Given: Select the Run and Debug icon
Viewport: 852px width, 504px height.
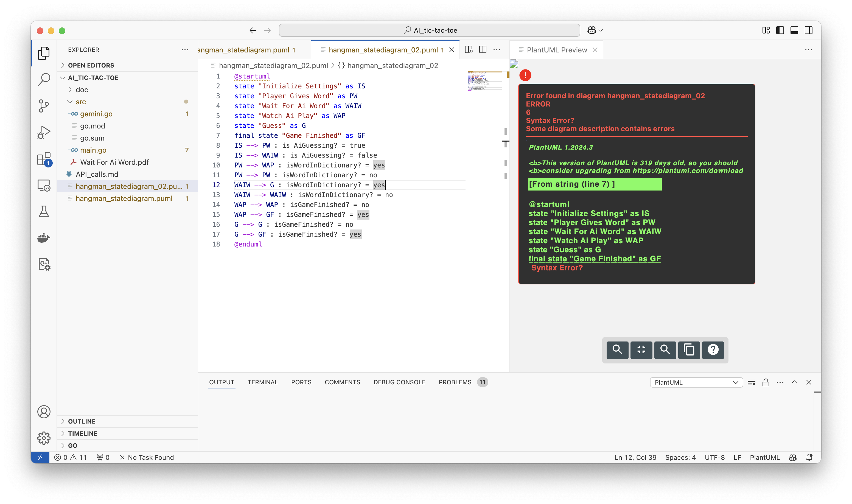Looking at the screenshot, I should 44,132.
